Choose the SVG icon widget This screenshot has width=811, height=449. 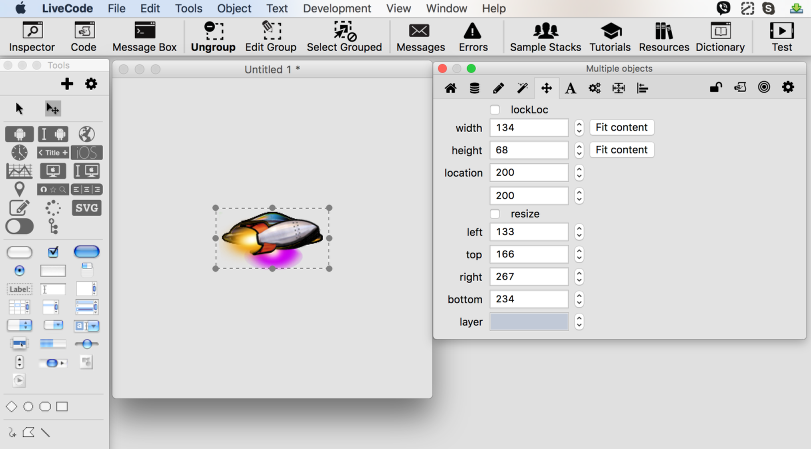pos(86,208)
